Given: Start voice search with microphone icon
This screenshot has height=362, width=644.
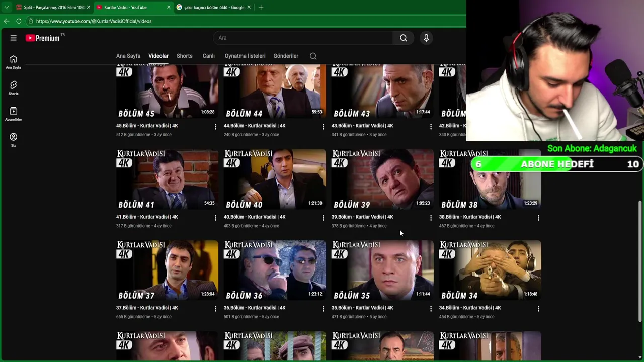Looking at the screenshot, I should pyautogui.click(x=426, y=38).
